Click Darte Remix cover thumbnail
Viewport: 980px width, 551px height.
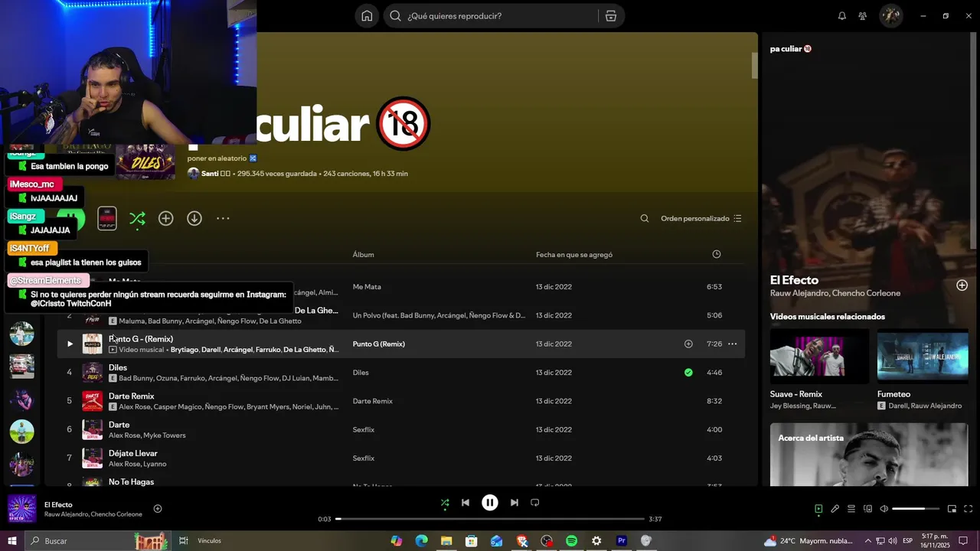coord(93,401)
